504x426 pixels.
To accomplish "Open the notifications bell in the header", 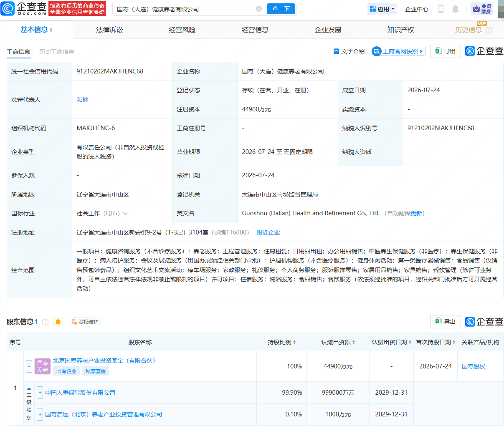I will coord(456,9).
